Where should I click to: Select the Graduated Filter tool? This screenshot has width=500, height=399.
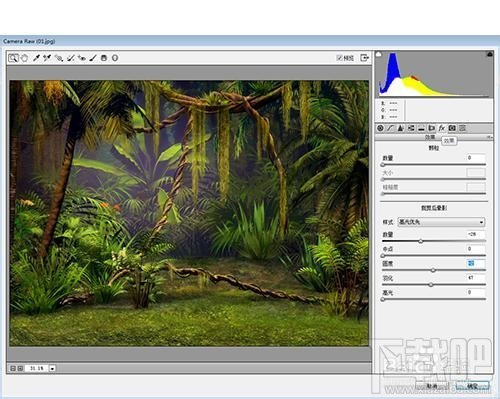[x=104, y=58]
